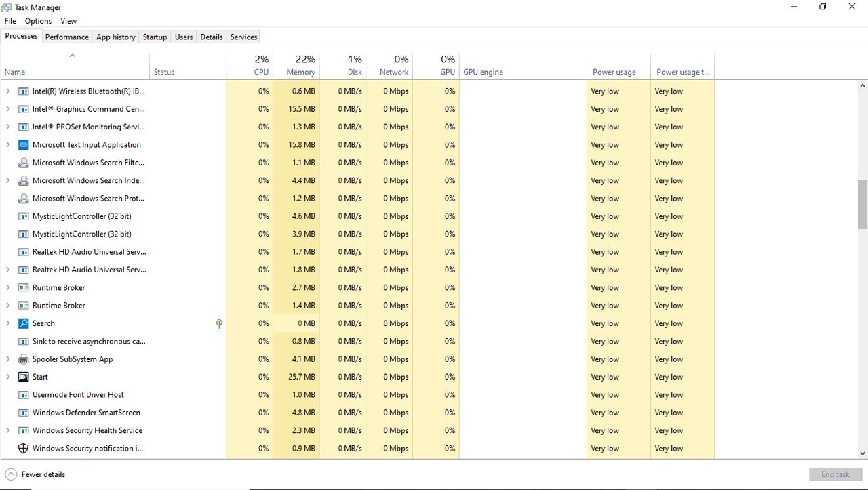Expand the Start process row

[x=8, y=377]
